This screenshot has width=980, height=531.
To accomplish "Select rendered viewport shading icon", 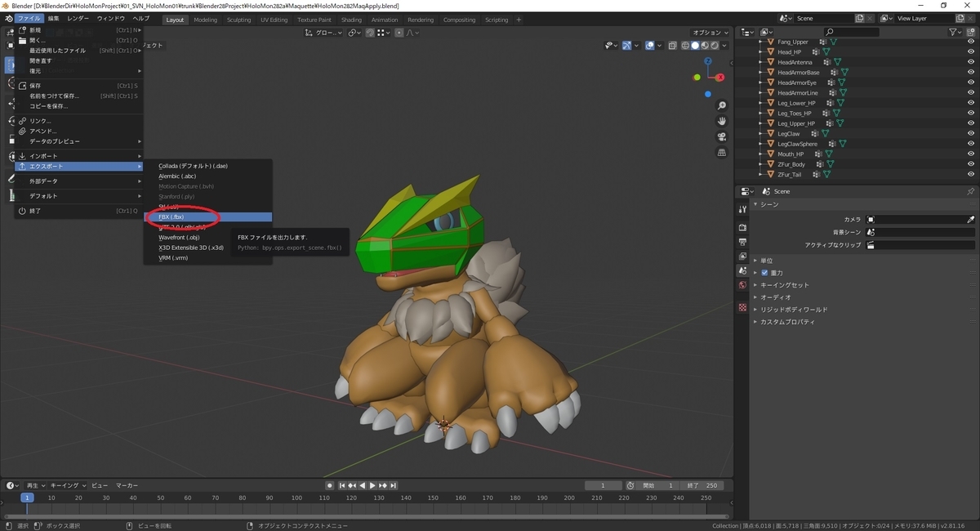I will tap(715, 46).
